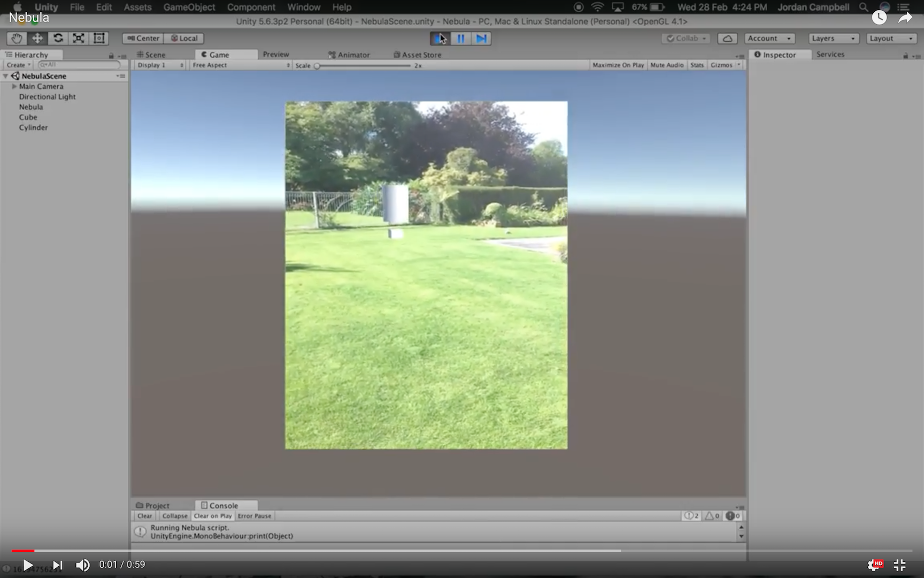Select the Move tool
This screenshot has height=578, width=924.
click(37, 39)
